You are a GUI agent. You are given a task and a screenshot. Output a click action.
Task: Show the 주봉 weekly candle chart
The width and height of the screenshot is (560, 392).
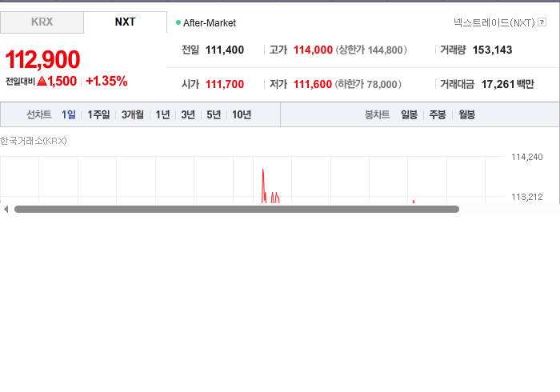coord(438,114)
